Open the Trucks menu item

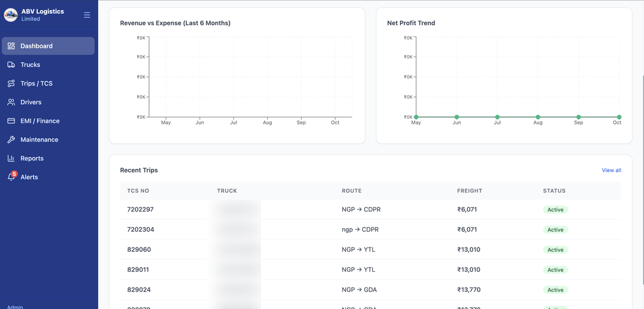pyautogui.click(x=48, y=65)
